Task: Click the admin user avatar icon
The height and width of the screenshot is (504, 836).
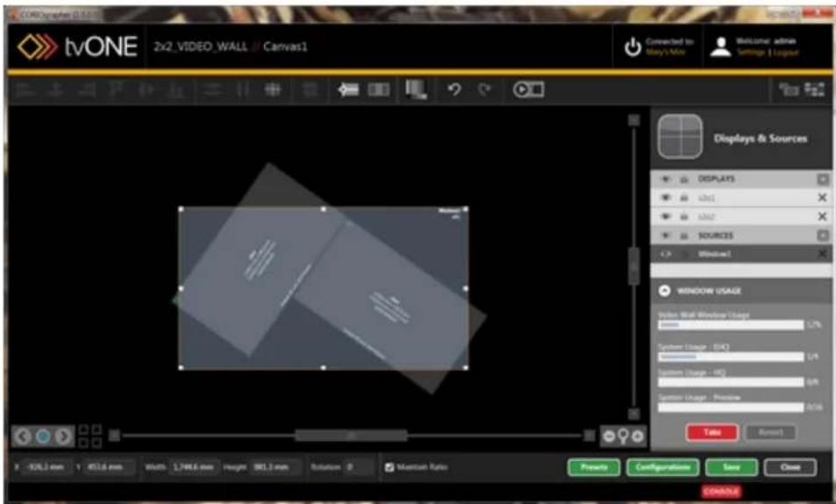Action: [x=720, y=46]
